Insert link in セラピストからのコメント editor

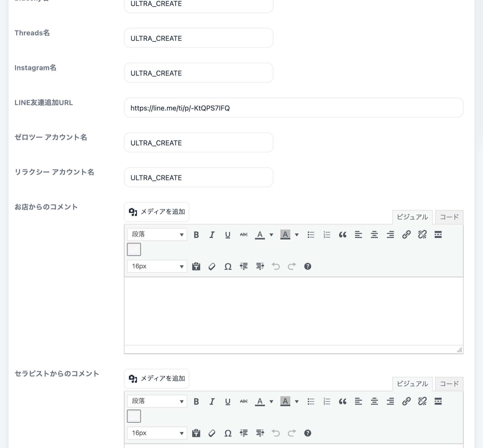[406, 401]
